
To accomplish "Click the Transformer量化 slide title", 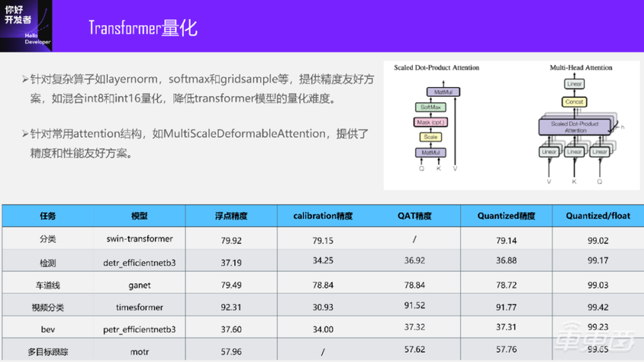I will pyautogui.click(x=142, y=29).
